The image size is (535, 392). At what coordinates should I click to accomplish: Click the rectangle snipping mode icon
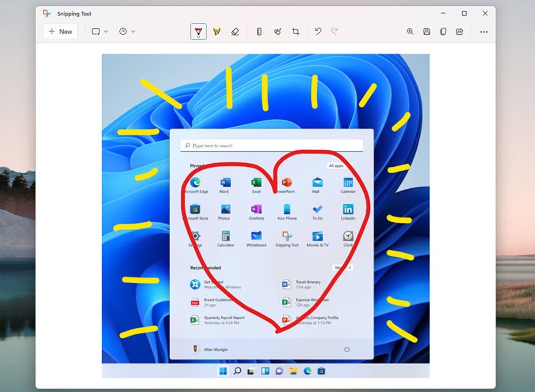click(x=96, y=32)
